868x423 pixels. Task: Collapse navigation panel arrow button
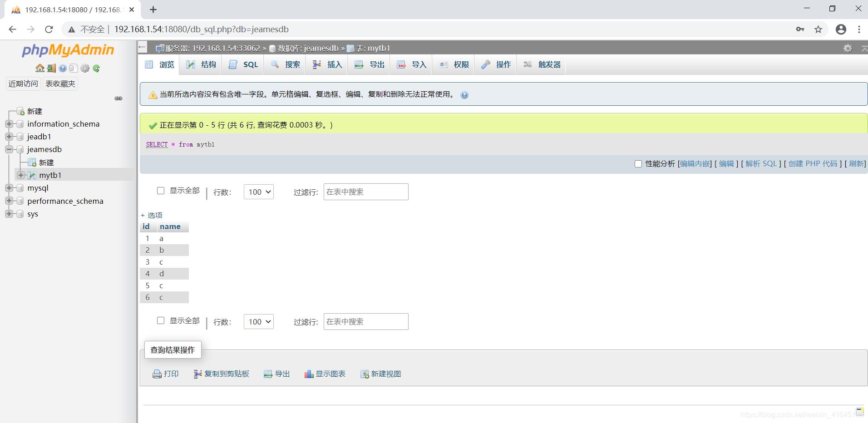pyautogui.click(x=143, y=47)
